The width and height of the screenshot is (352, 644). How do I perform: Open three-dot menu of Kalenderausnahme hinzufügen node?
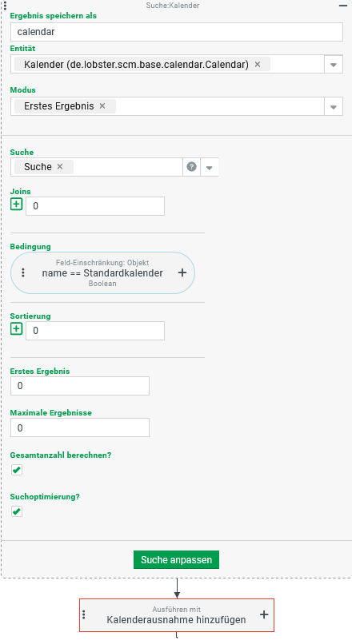pyautogui.click(x=84, y=614)
